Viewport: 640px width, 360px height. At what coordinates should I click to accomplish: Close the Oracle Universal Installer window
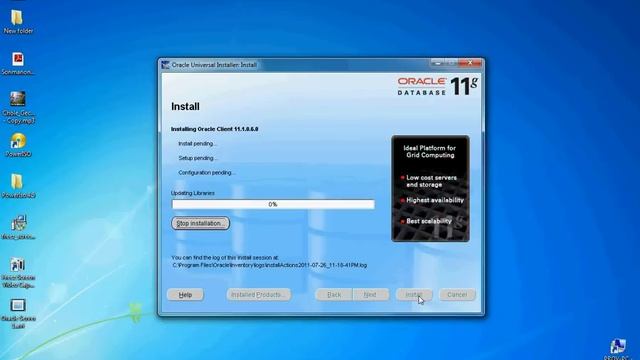pyautogui.click(x=470, y=63)
